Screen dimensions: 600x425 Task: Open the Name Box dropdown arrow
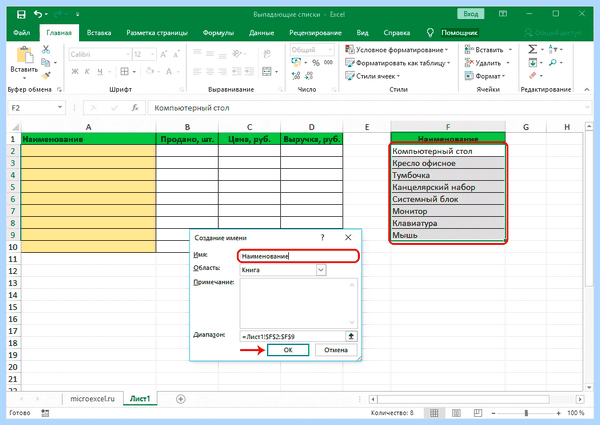click(x=60, y=107)
